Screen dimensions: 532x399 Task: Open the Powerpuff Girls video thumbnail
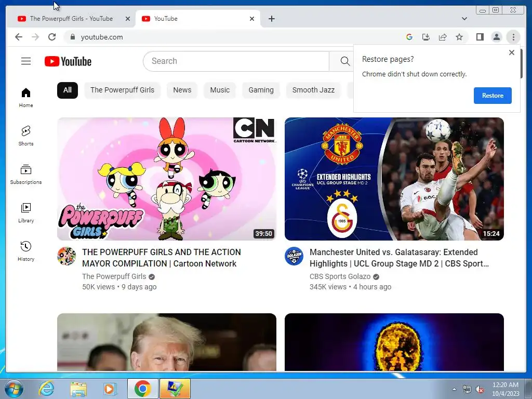pos(167,179)
